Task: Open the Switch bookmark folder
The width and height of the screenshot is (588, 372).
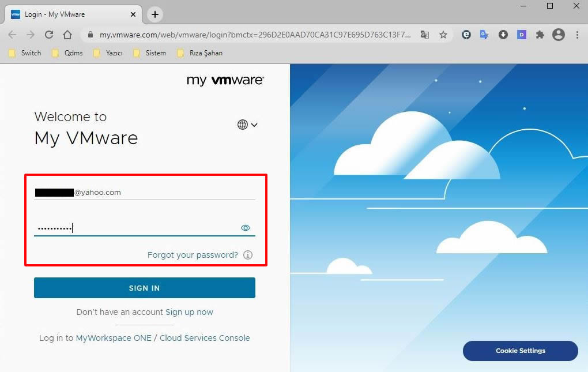Action: pos(25,53)
